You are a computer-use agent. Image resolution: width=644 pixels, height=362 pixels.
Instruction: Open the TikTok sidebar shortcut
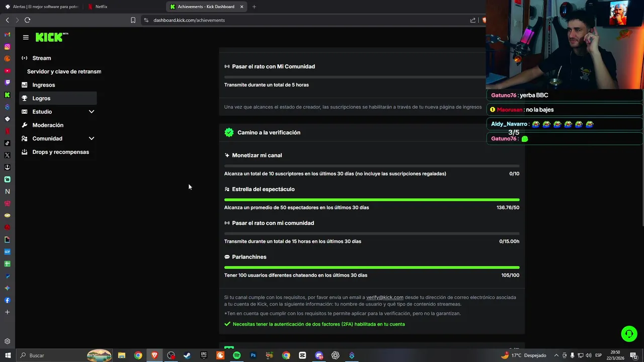tap(7, 143)
